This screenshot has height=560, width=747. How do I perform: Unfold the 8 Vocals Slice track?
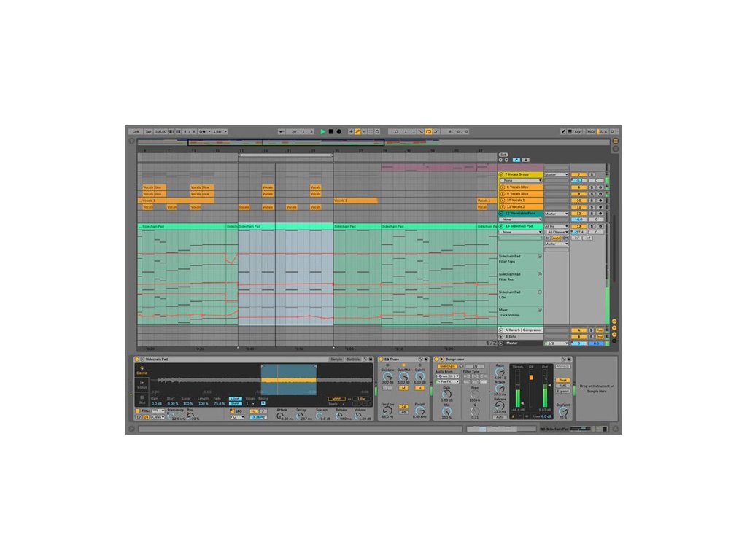(503, 187)
